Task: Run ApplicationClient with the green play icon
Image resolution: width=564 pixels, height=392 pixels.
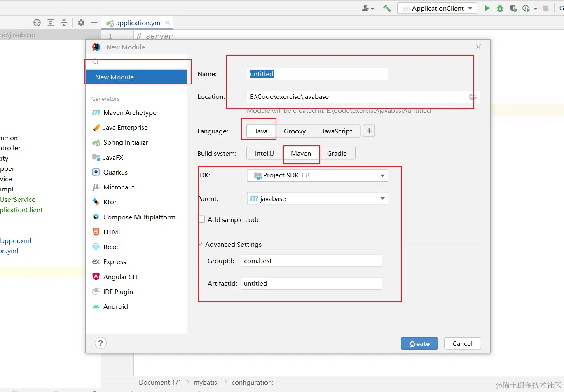Action: tap(487, 8)
